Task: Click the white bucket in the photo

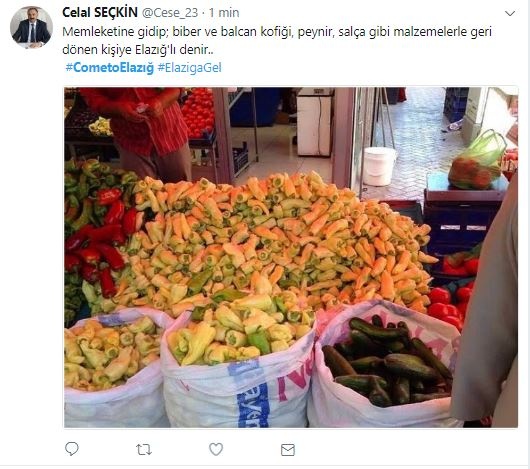Action: tap(379, 166)
